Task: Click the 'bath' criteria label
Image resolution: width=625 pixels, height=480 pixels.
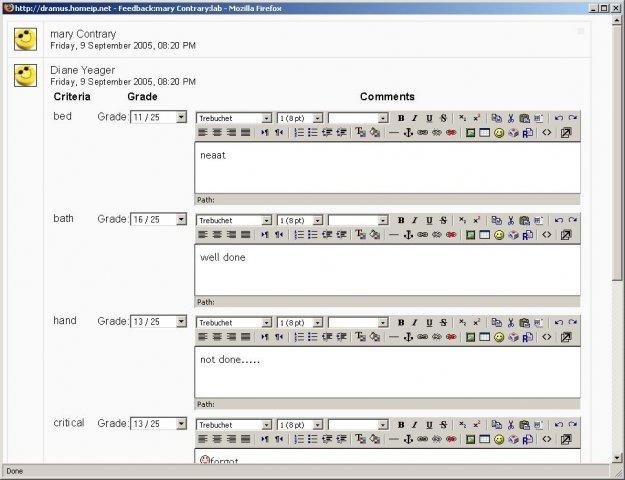Action: click(63, 218)
